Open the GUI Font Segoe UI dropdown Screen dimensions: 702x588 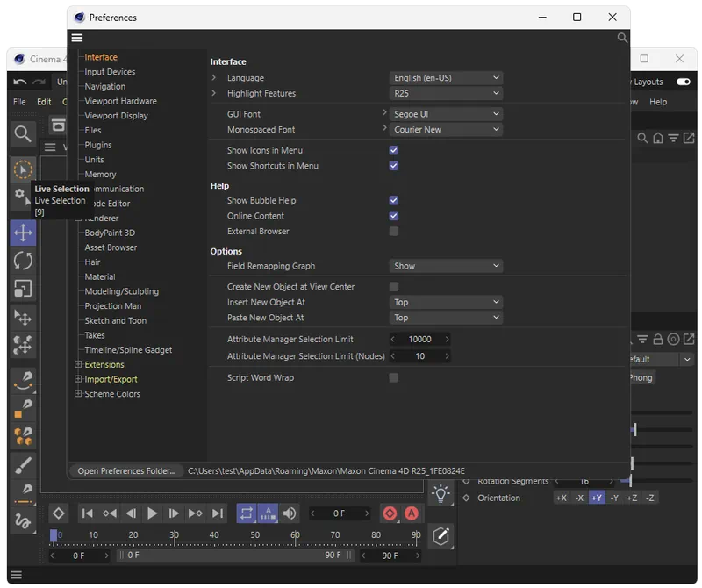point(446,114)
